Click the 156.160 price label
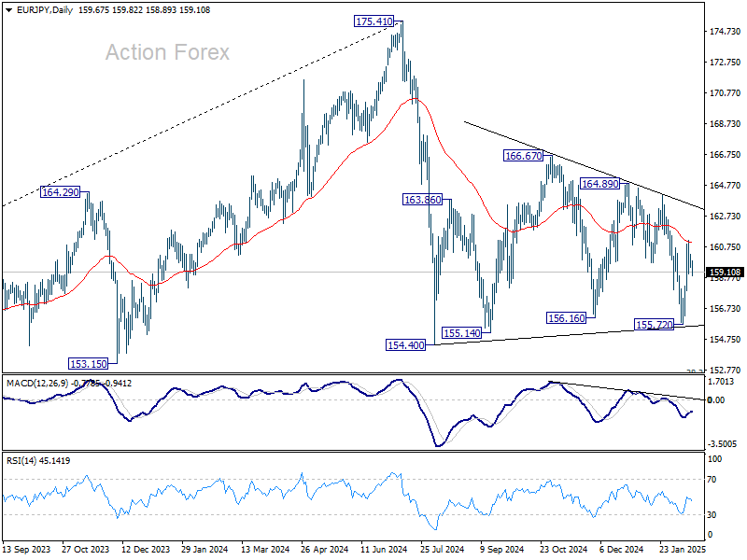 coord(566,318)
